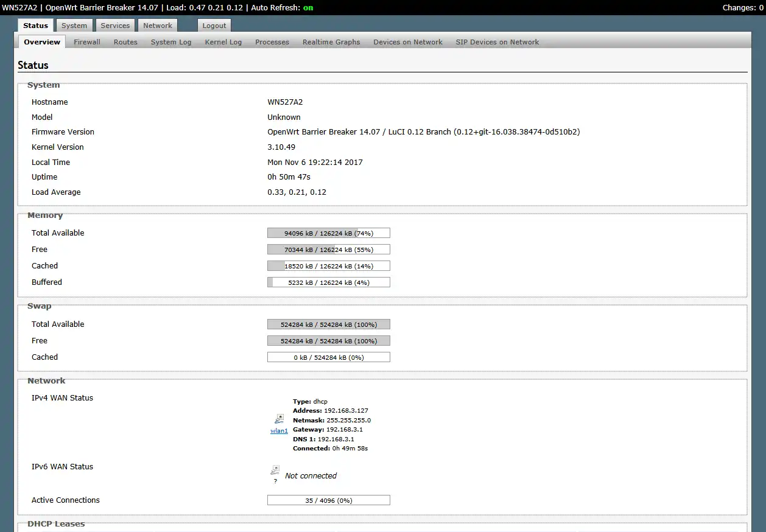Select WAN Gateway 192.168.3.1 line
The width and height of the screenshot is (766, 532).
pos(328,430)
